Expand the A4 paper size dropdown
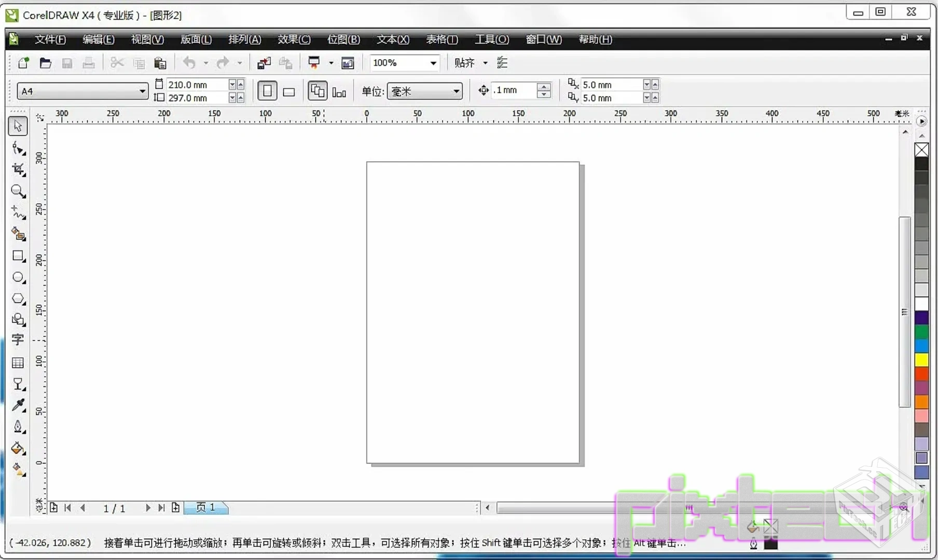 (x=142, y=91)
